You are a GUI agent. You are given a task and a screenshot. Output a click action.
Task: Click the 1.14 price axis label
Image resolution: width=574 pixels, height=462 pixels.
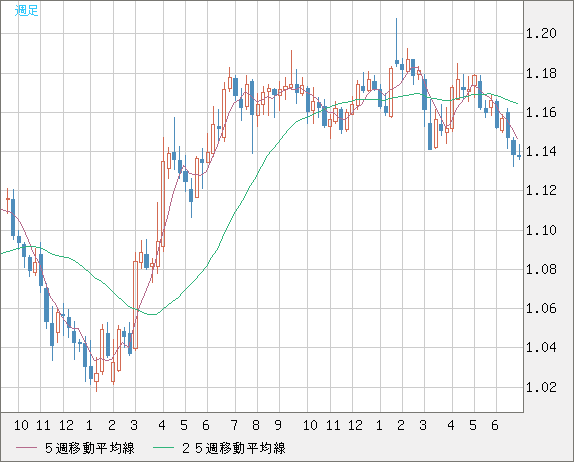point(541,151)
